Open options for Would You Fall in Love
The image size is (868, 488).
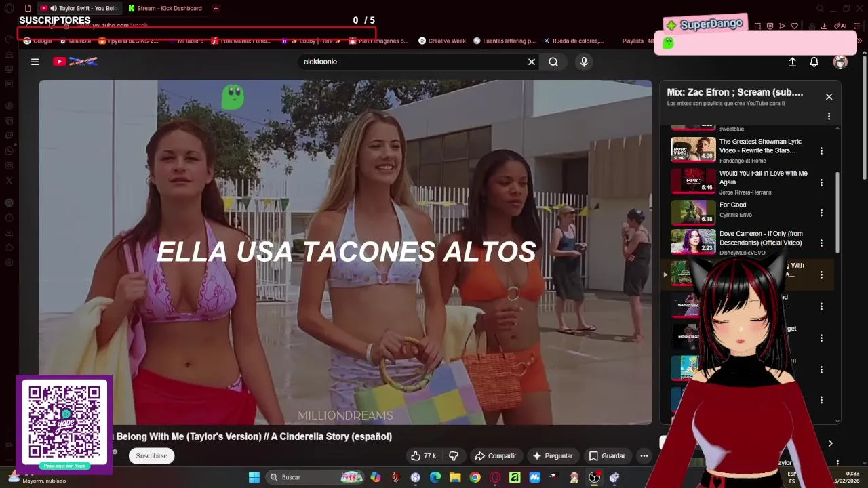click(x=821, y=182)
